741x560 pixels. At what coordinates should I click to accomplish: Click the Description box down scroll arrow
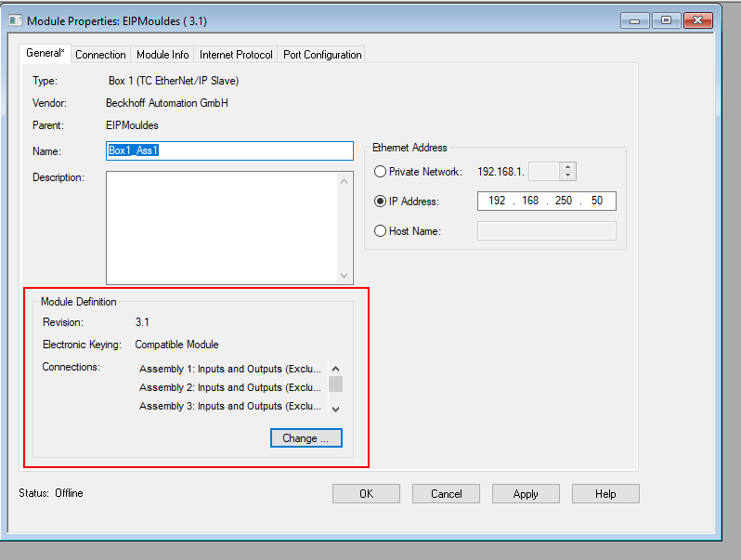coord(344,276)
